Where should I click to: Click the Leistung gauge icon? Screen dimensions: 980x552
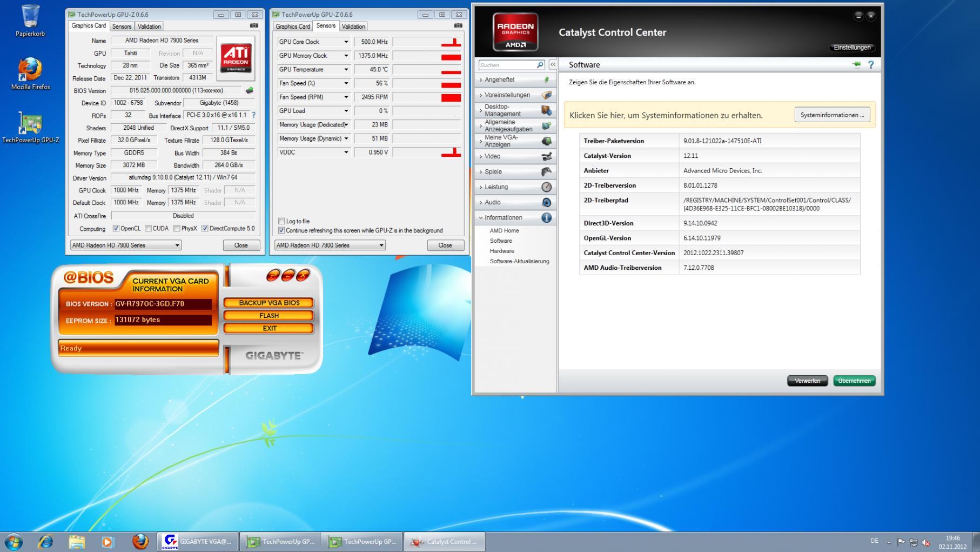(x=547, y=187)
